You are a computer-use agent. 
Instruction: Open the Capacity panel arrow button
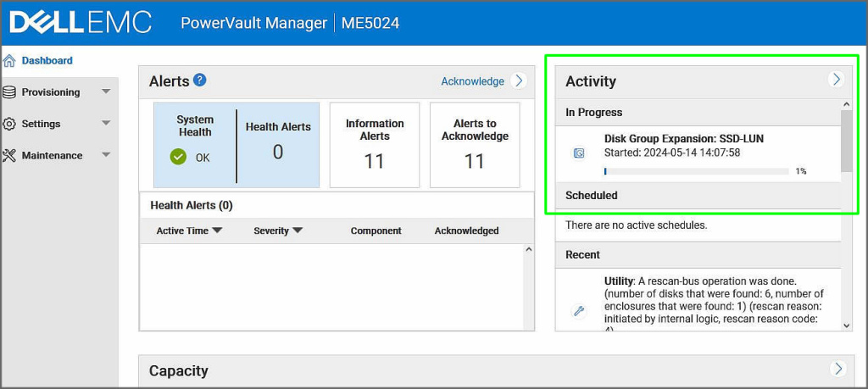point(837,369)
